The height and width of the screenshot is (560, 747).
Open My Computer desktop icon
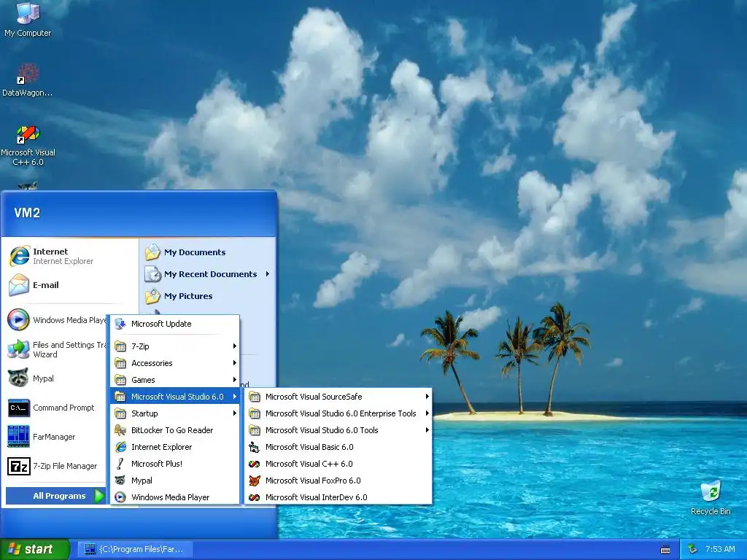click(28, 19)
